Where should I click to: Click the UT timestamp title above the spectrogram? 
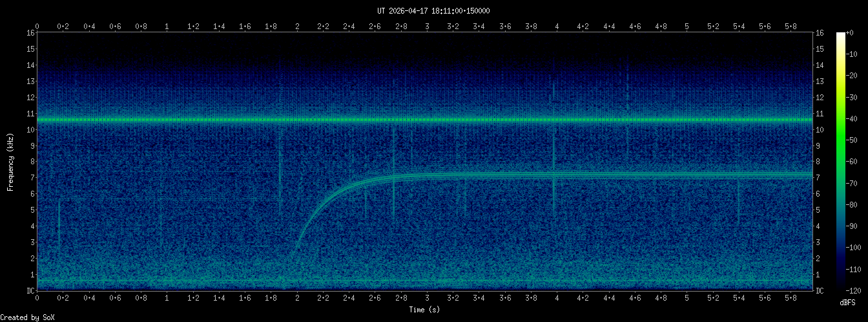pos(433,11)
